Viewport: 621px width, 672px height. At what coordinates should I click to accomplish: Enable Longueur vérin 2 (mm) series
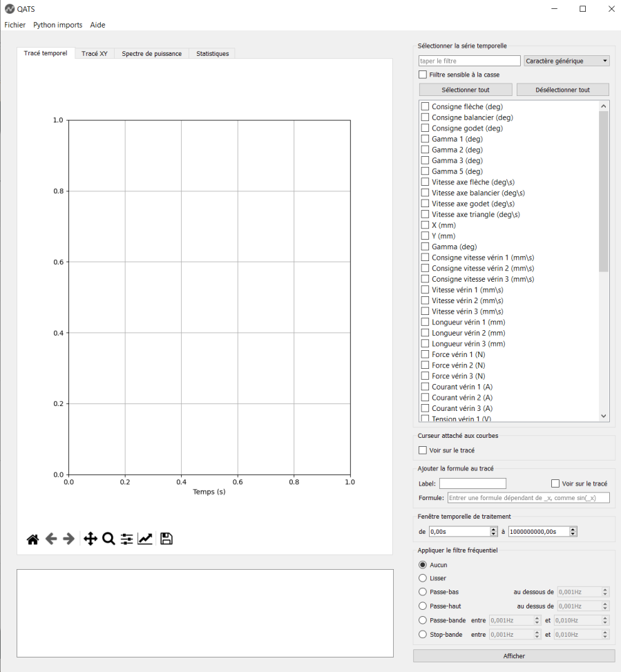(x=425, y=333)
